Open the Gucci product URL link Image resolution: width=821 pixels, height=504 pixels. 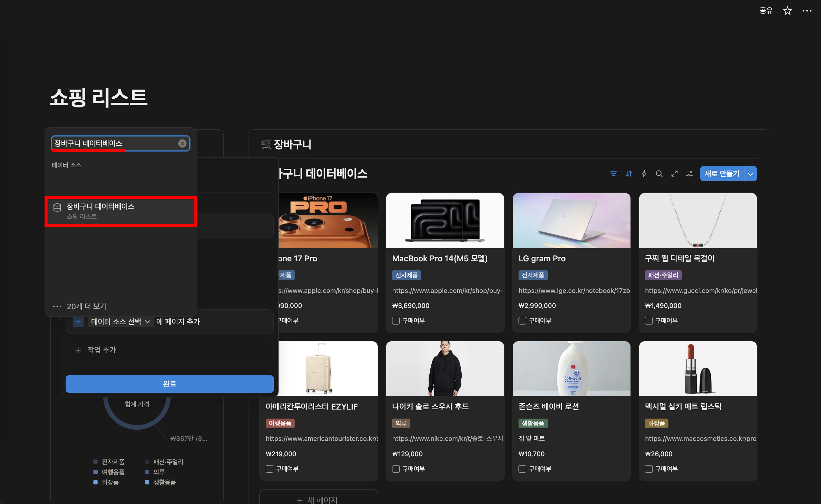click(x=701, y=291)
